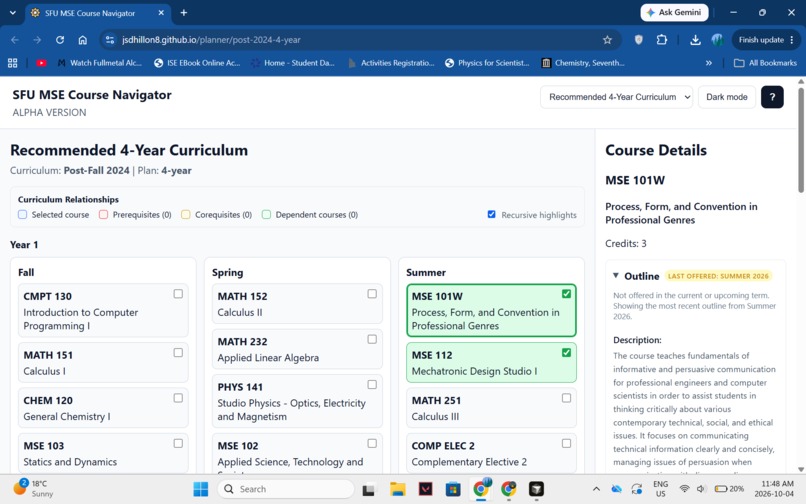Open the browser profile avatar
Screen dimensions: 806x504
pyautogui.click(x=718, y=40)
